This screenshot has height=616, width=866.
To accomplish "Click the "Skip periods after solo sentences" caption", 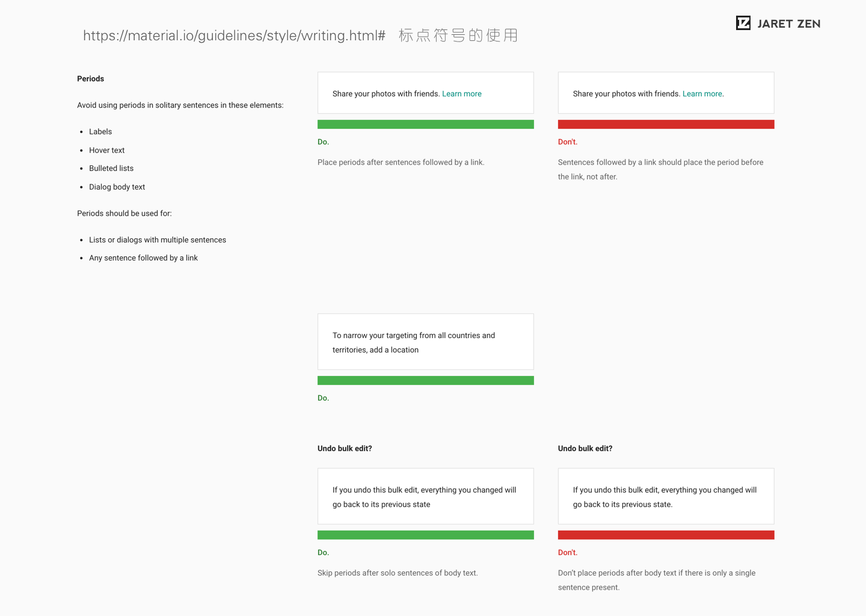I will [x=398, y=573].
